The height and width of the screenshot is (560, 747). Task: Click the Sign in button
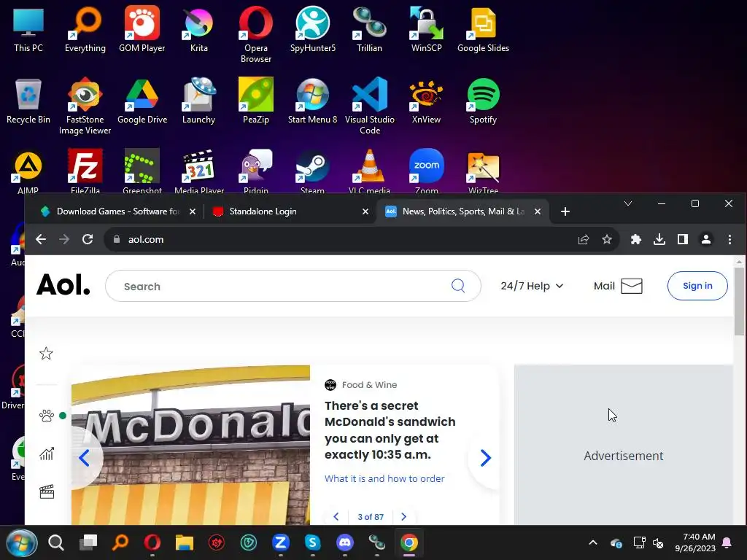pyautogui.click(x=697, y=286)
